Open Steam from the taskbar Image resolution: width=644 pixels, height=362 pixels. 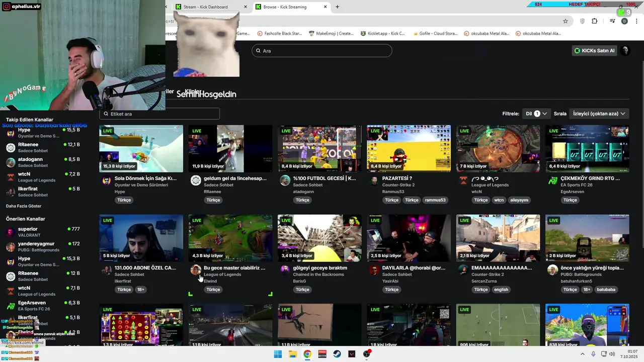pos(337,354)
